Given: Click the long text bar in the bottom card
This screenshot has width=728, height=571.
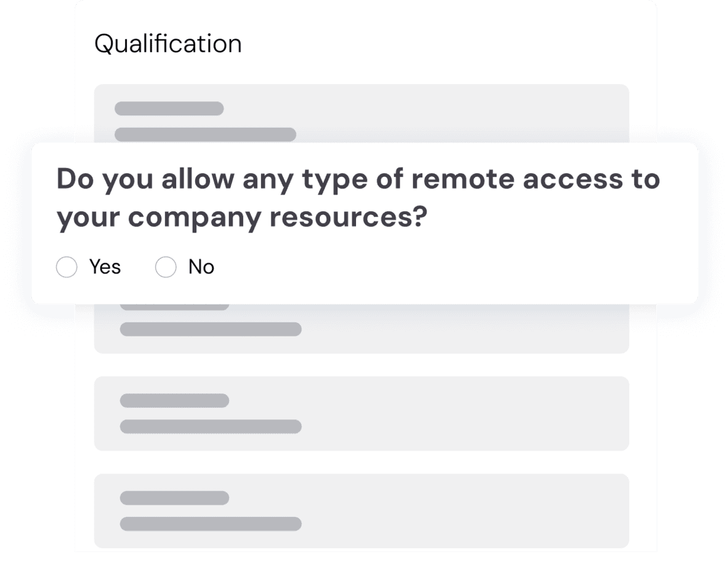Looking at the screenshot, I should pos(211,524).
